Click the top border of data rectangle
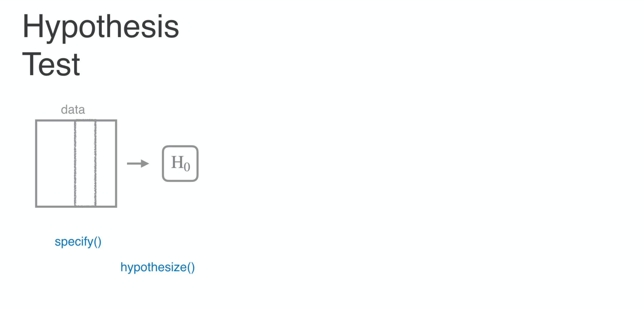644x309 pixels. click(x=76, y=121)
